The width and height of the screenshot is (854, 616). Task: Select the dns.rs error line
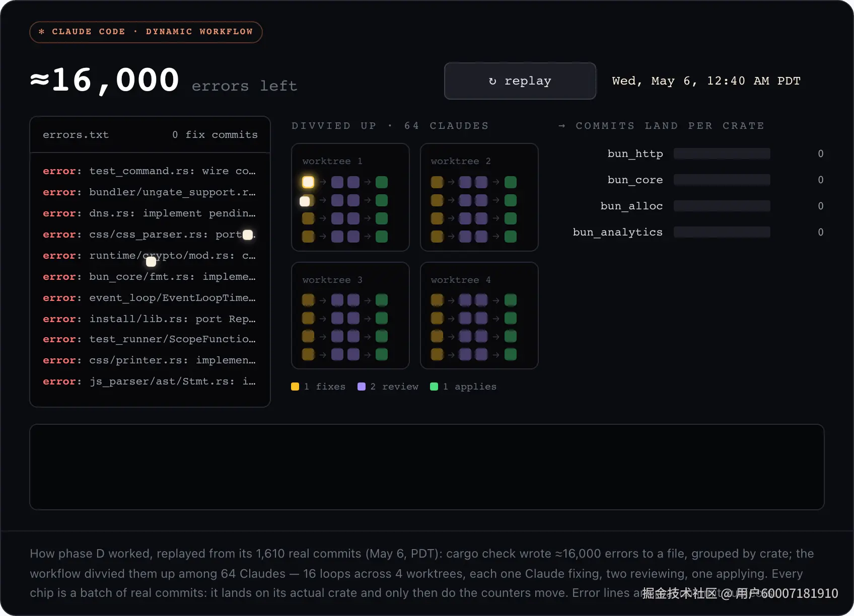tap(150, 213)
